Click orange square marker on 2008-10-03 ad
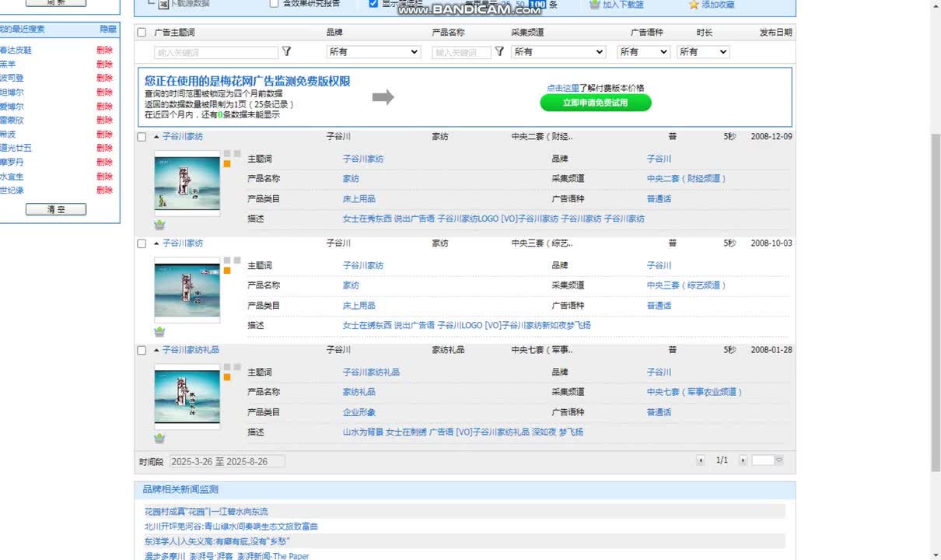Image resolution: width=941 pixels, height=560 pixels. click(227, 271)
